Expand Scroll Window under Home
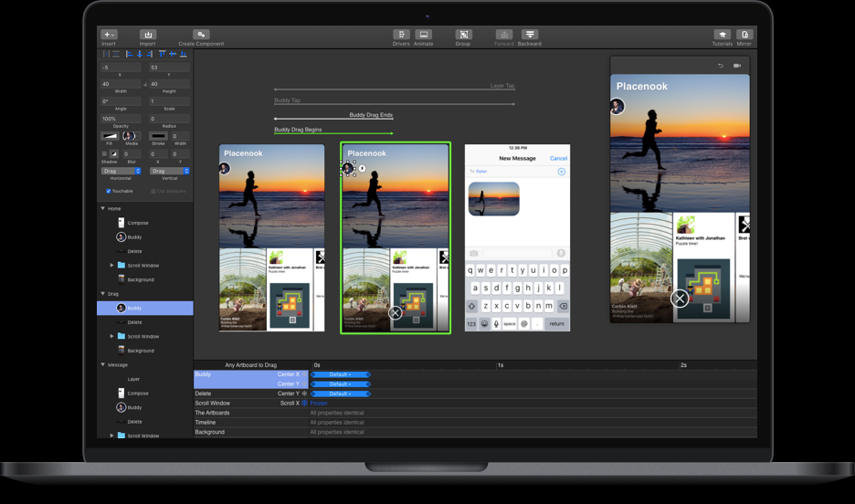This screenshot has width=855, height=504. (111, 266)
